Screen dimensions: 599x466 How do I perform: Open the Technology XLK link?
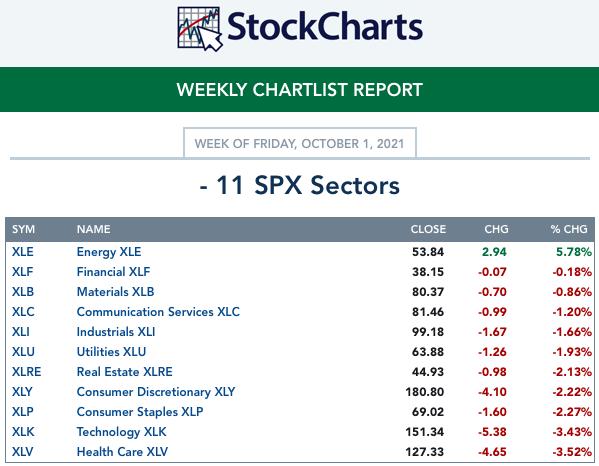click(121, 432)
